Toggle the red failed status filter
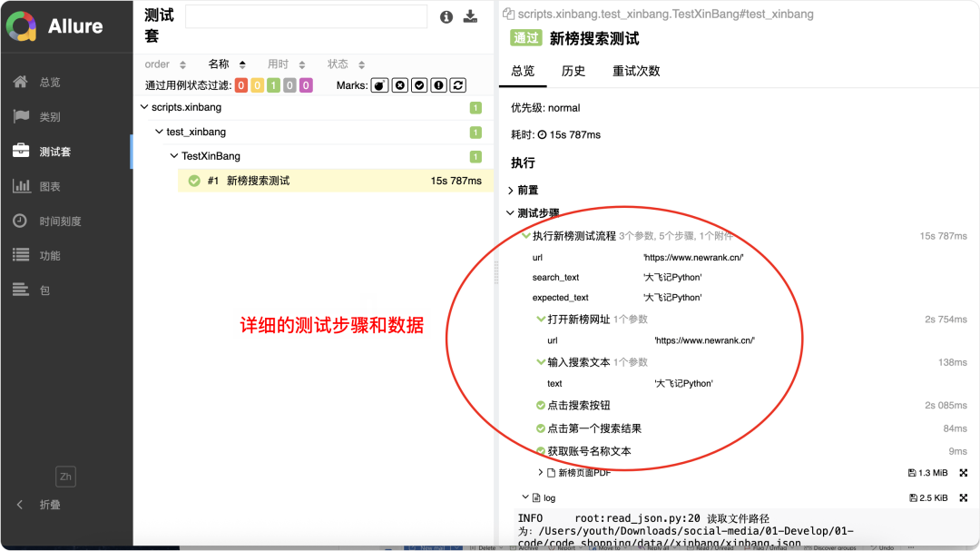Viewport: 980px width, 551px height. [241, 85]
